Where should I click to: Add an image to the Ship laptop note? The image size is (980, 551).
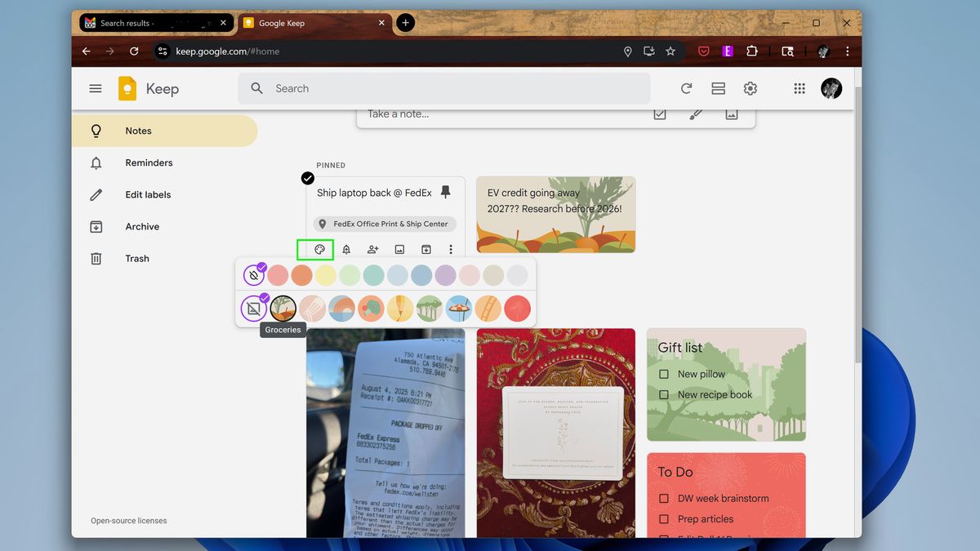[x=399, y=249]
